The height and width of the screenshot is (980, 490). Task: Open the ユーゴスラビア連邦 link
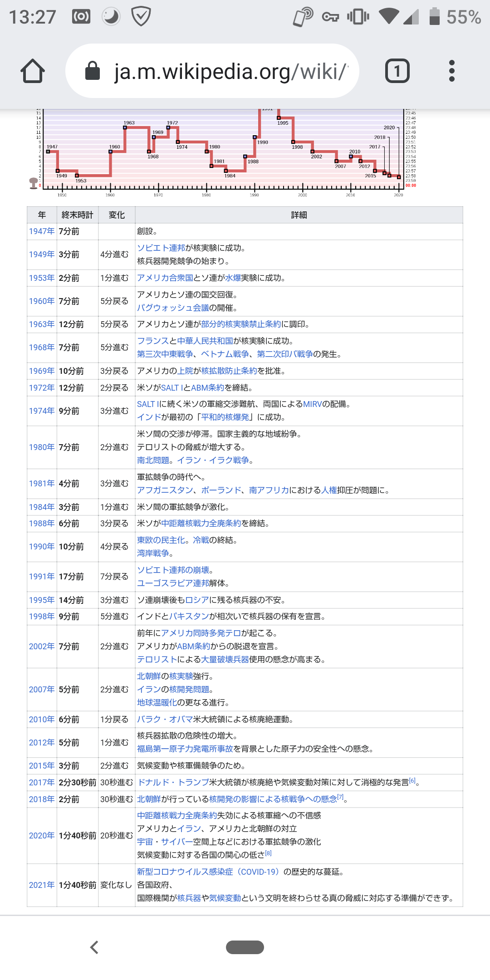pyautogui.click(x=173, y=583)
